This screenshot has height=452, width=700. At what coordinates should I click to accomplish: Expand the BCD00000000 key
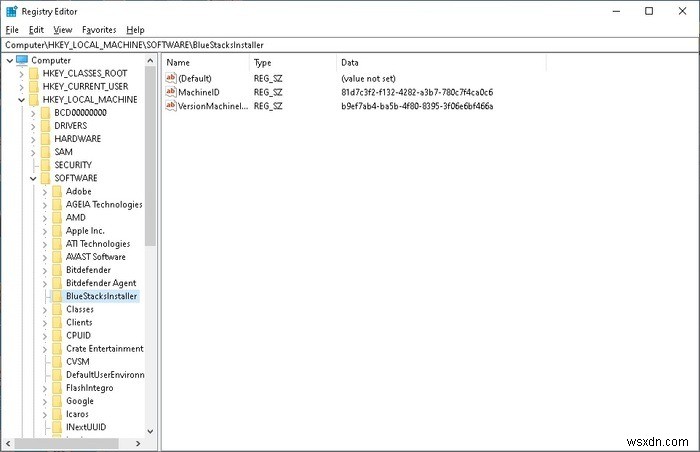[33, 113]
